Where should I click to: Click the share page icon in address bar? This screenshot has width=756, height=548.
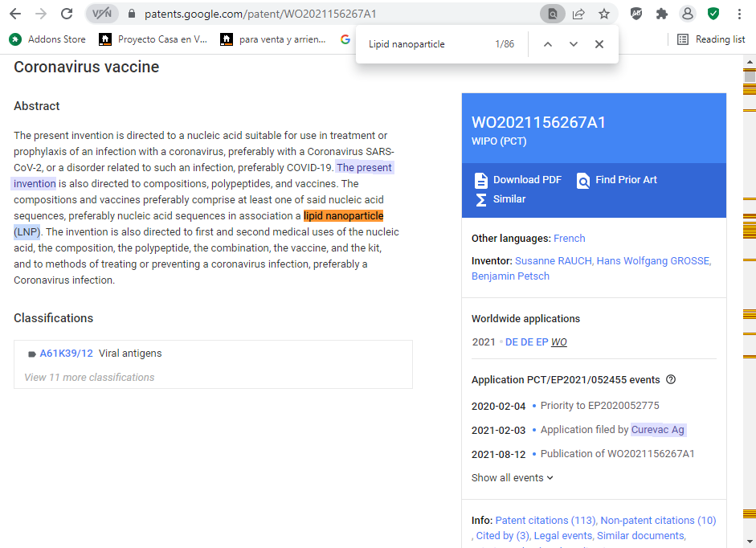tap(578, 14)
